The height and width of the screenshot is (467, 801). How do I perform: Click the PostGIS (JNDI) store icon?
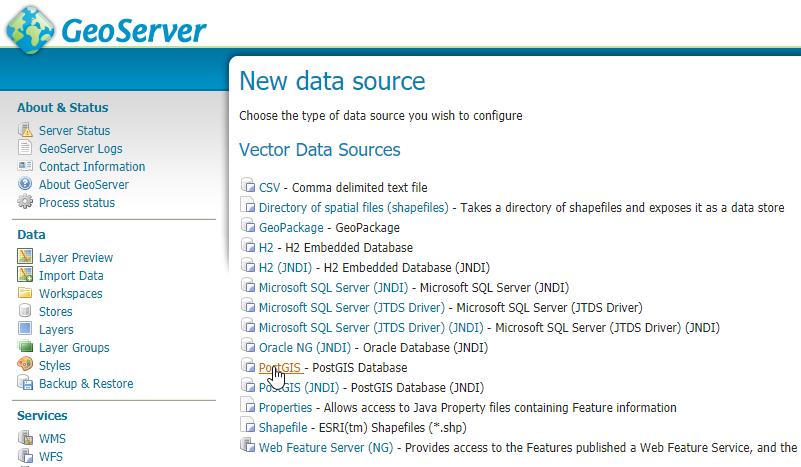click(x=248, y=385)
